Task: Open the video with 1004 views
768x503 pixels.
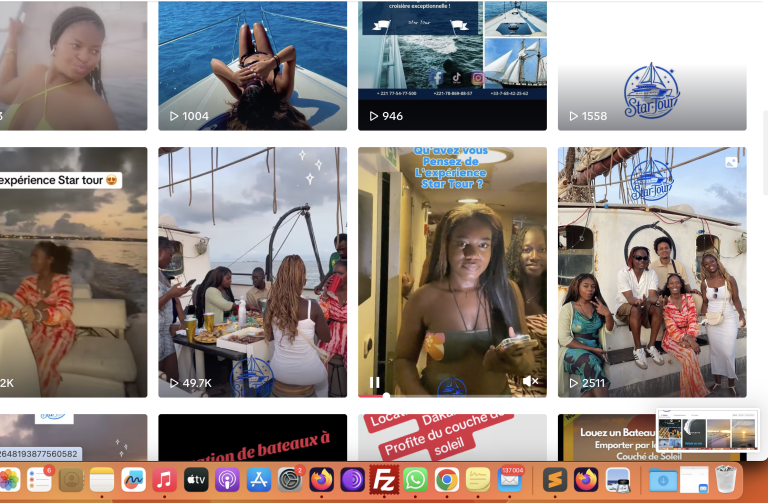Action: [x=252, y=60]
